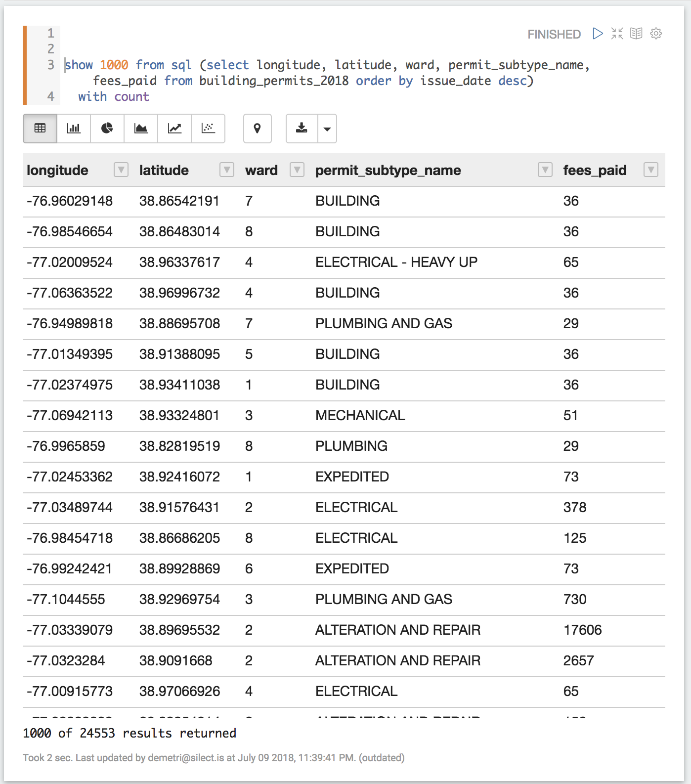Screen dimensions: 691x784
Task: Select longitude cell -76.98454718
Action: point(70,538)
